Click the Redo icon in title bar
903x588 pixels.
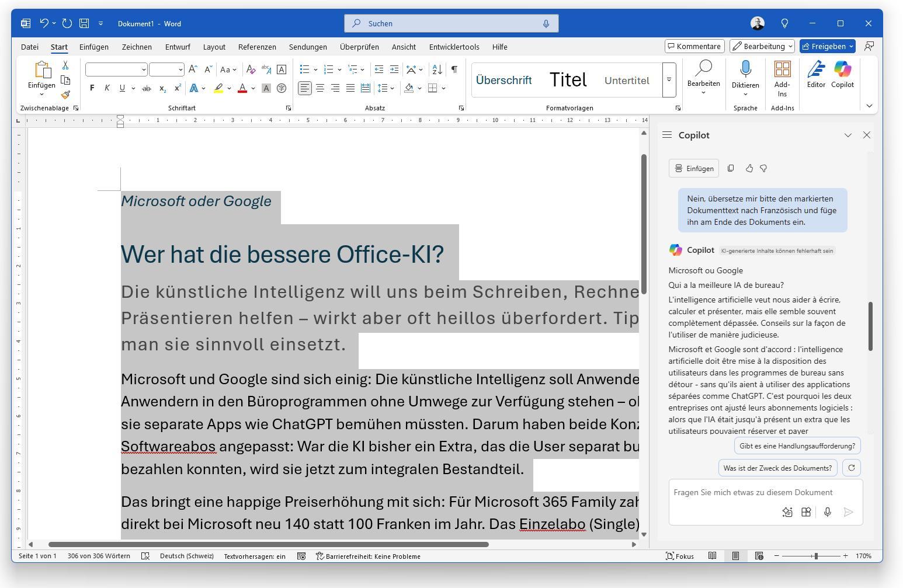coord(67,23)
